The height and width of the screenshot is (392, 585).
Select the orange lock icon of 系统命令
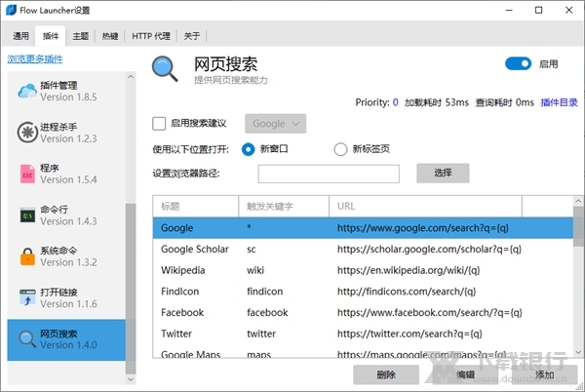pyautogui.click(x=27, y=256)
